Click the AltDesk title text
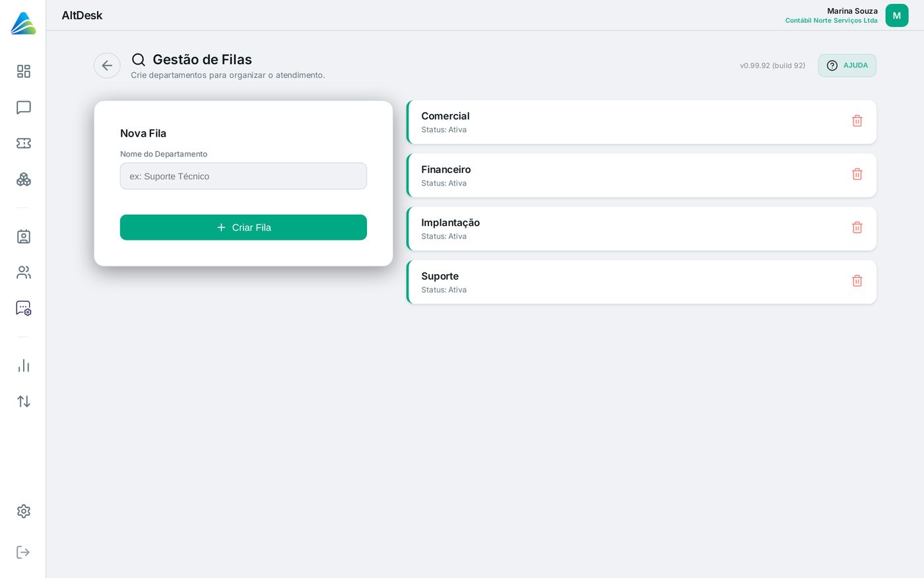The height and width of the screenshot is (578, 924). pos(82,15)
